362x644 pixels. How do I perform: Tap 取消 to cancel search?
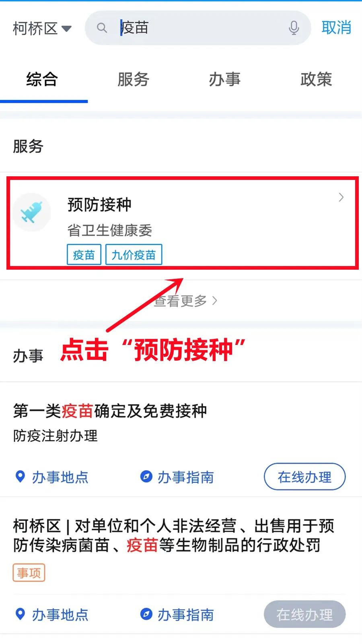pos(336,28)
